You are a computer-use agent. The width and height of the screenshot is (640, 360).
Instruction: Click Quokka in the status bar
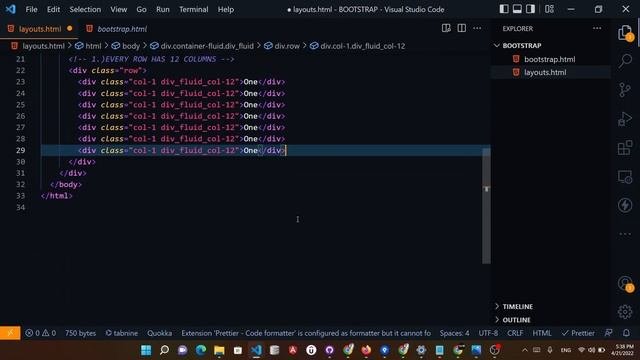coord(160,333)
